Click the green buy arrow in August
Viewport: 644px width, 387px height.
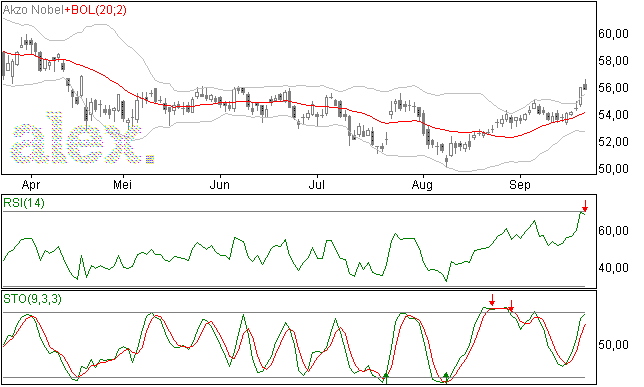[x=446, y=378]
